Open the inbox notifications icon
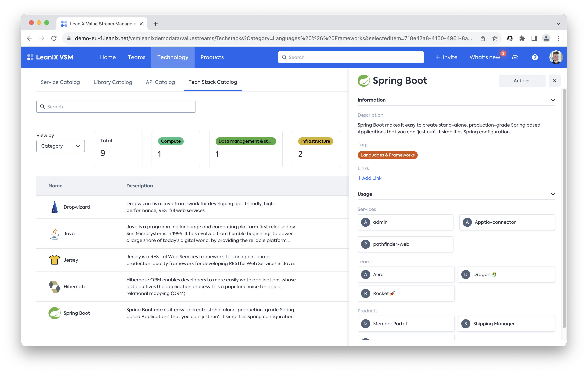 [x=515, y=57]
